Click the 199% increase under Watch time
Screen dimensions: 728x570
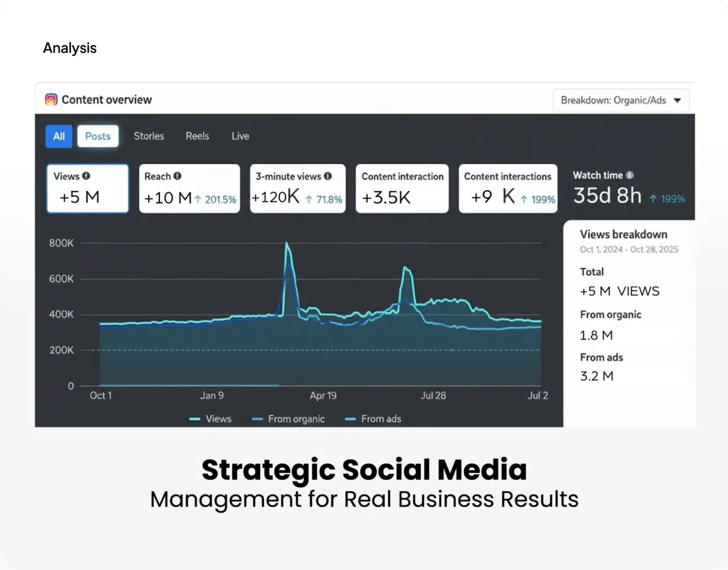tap(667, 199)
